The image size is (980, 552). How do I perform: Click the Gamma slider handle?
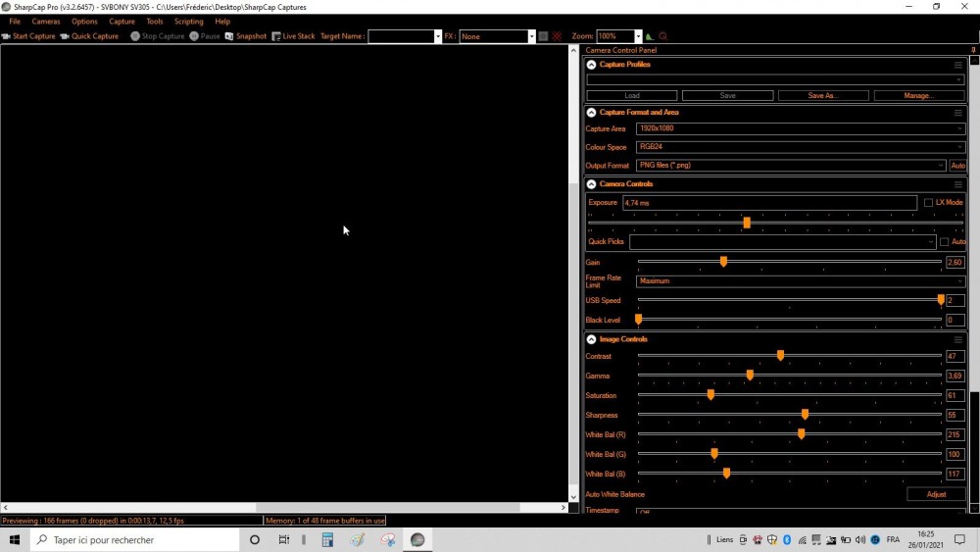point(750,376)
